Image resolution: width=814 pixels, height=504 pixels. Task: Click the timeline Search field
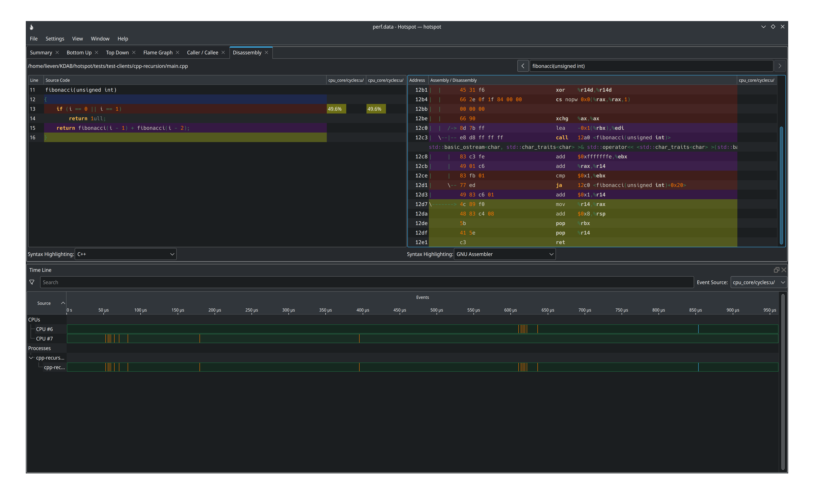coord(367,282)
